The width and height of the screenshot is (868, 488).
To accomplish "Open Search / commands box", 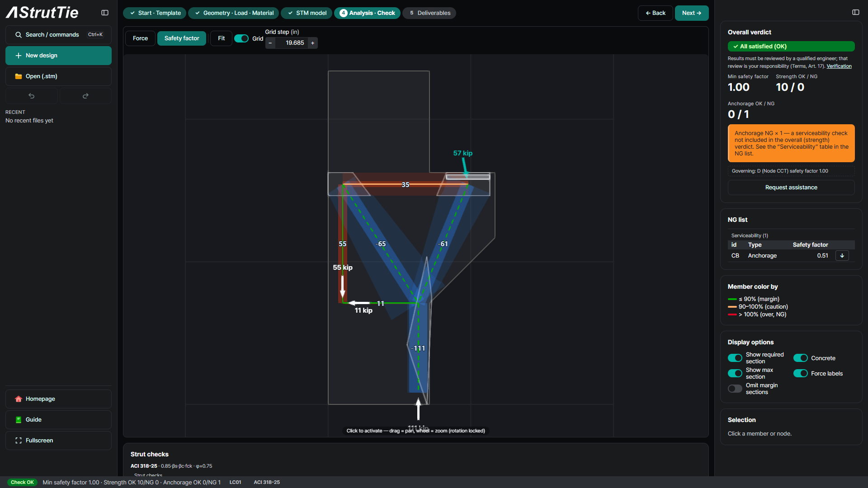I will 58,35.
